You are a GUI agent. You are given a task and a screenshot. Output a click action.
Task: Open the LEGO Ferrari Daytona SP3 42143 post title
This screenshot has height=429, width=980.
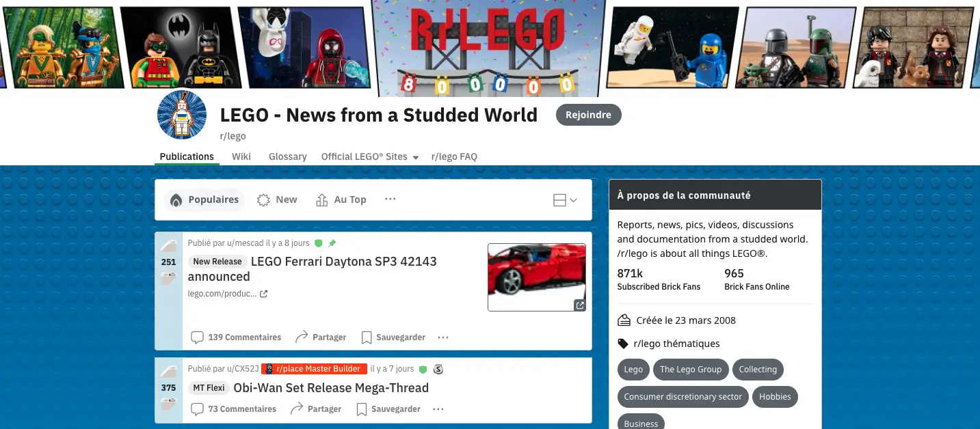313,269
